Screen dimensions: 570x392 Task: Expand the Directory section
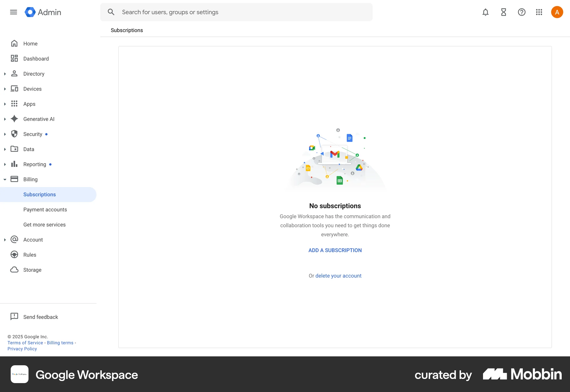[x=5, y=74]
